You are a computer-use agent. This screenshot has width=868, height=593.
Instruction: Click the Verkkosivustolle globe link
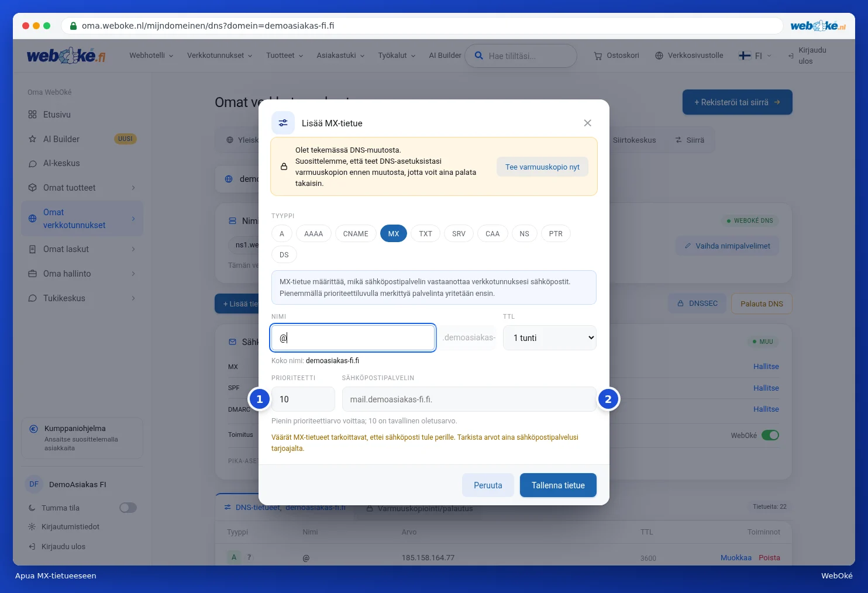(x=689, y=56)
